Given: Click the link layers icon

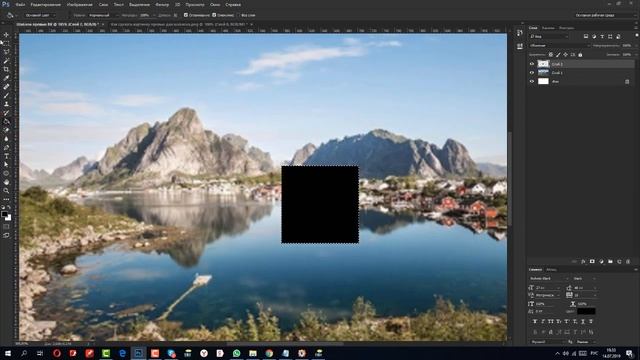Looking at the screenshot, I should tap(574, 261).
